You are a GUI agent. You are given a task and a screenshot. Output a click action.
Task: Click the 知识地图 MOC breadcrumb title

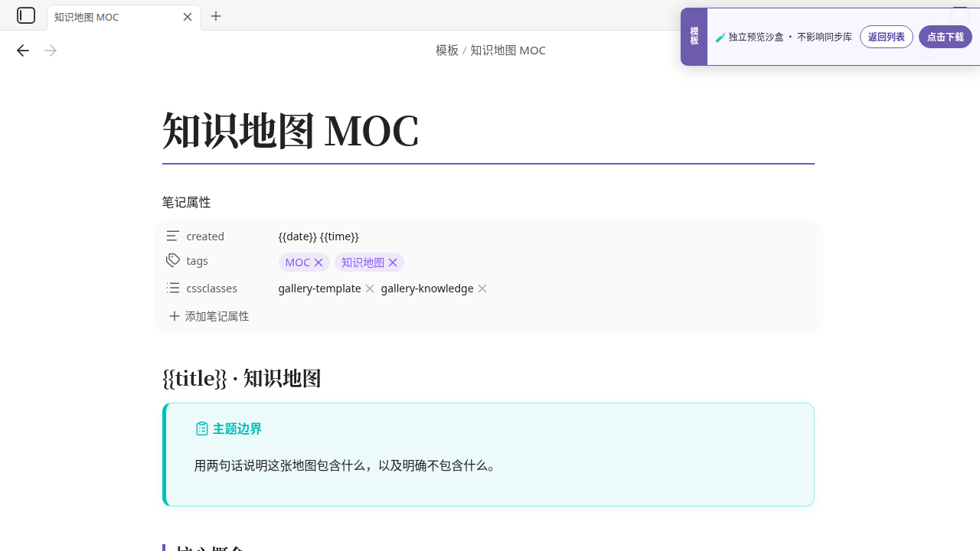(508, 51)
